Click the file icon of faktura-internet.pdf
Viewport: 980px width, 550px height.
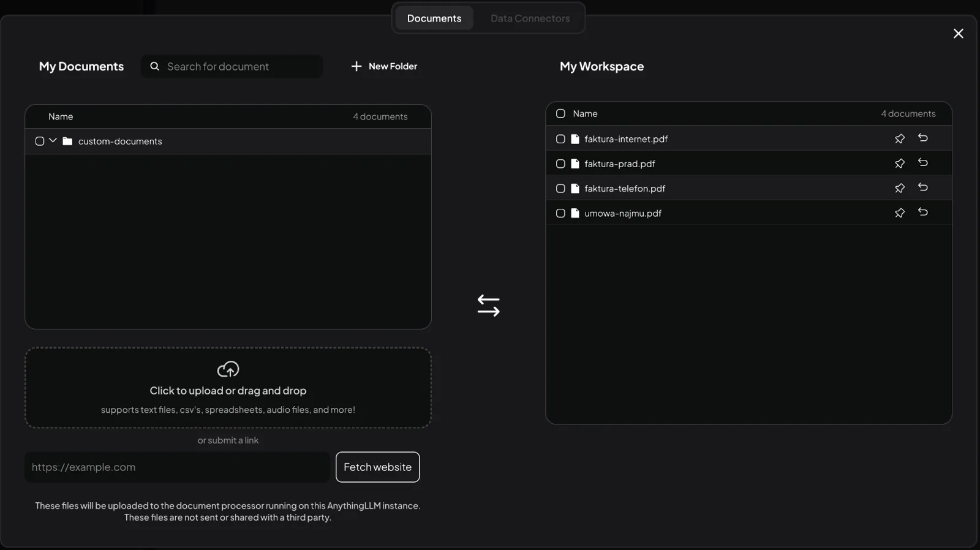(x=575, y=139)
